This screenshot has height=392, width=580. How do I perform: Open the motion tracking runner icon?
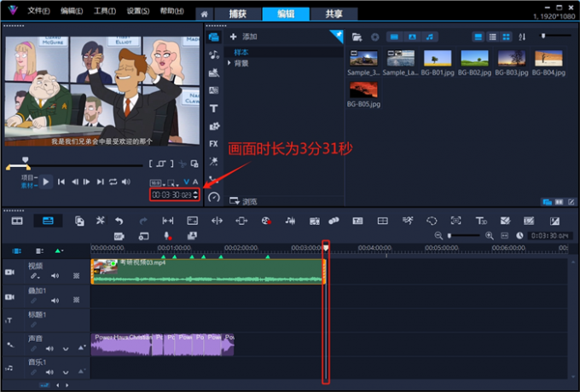[408, 221]
